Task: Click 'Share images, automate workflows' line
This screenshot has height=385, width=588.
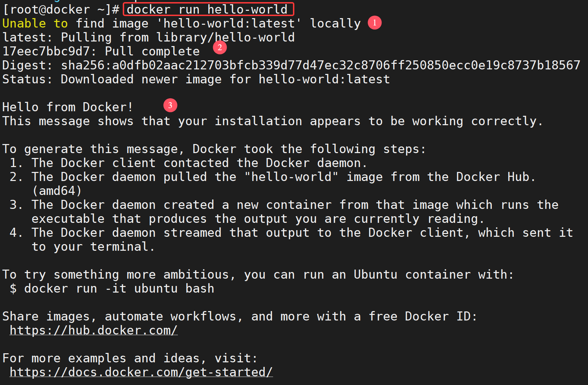Action: click(x=240, y=316)
